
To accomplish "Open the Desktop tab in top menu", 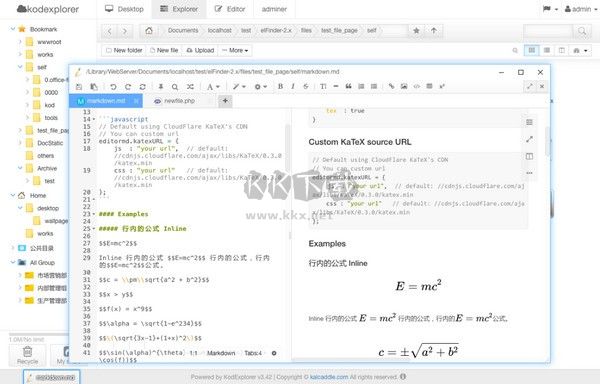I will point(124,9).
